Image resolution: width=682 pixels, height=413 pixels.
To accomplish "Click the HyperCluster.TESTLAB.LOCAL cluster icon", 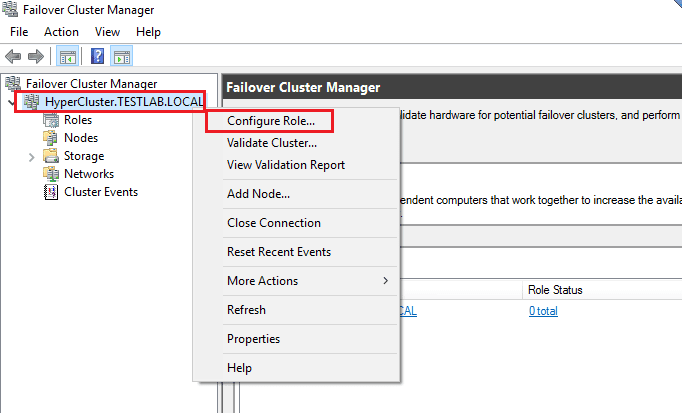I will [31, 102].
